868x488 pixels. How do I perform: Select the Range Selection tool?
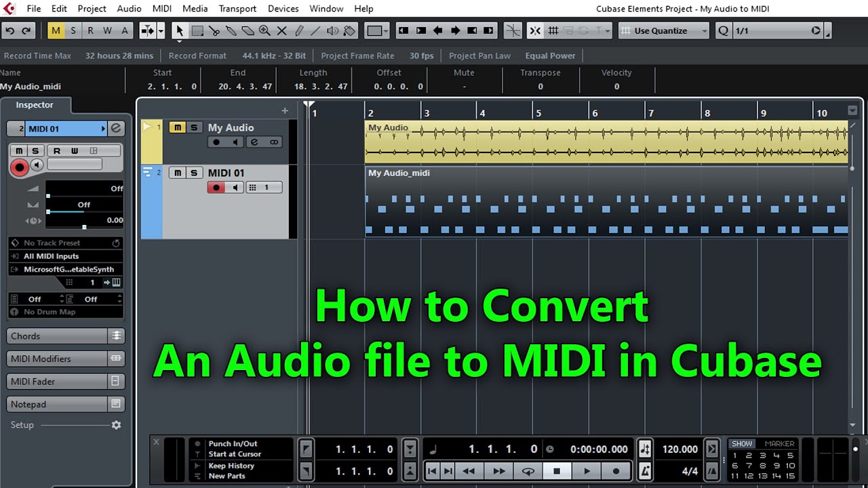tap(197, 30)
